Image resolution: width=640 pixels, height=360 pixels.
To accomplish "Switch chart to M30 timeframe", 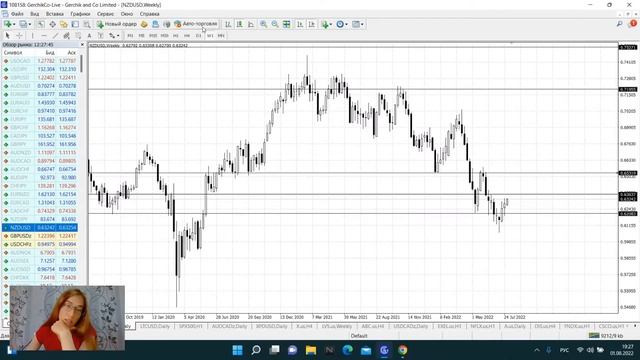I will click(164, 36).
